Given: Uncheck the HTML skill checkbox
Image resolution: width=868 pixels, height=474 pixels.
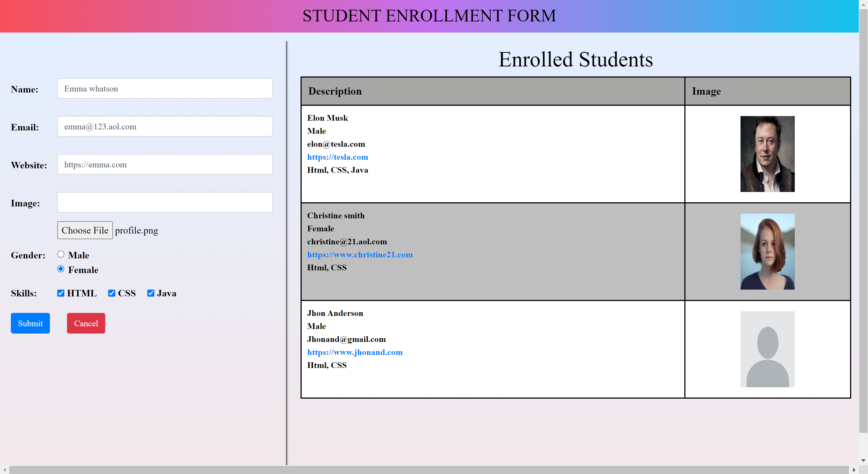Looking at the screenshot, I should 61,293.
